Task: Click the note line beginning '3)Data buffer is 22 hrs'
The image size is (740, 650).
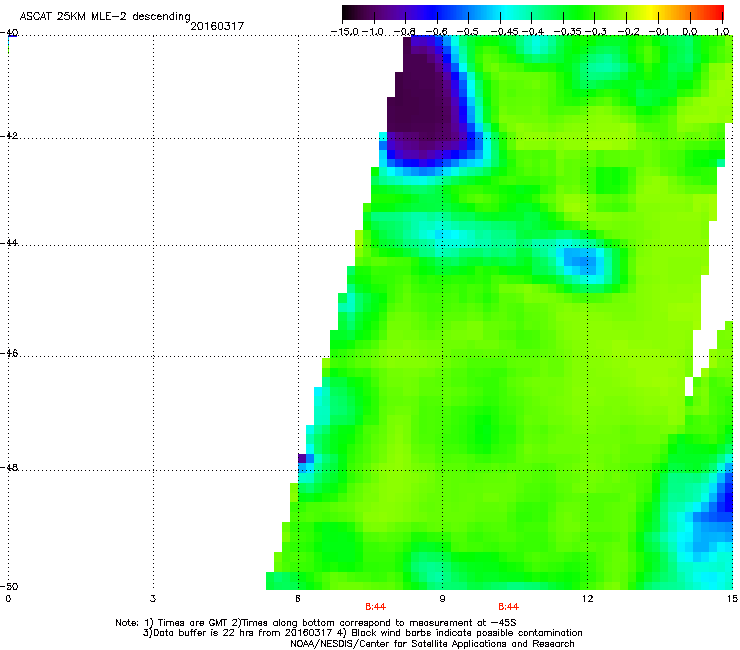Action: click(362, 633)
